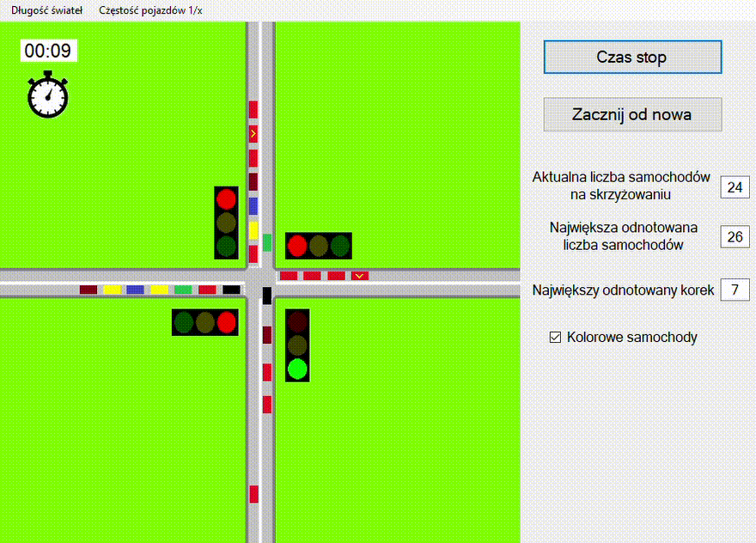
Task: Click the blue car on the upper vertical road
Action: 253,206
